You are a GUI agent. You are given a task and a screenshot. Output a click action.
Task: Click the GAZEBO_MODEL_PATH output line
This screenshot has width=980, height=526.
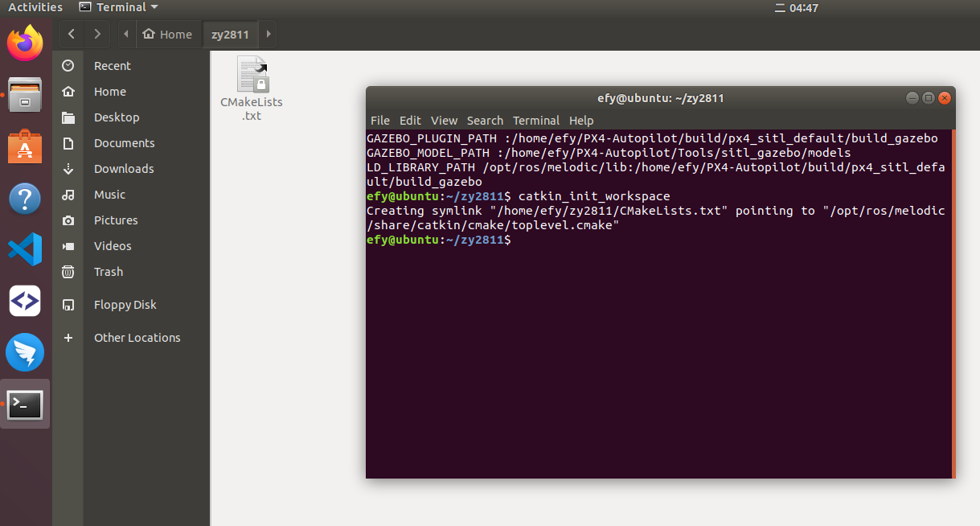click(609, 153)
